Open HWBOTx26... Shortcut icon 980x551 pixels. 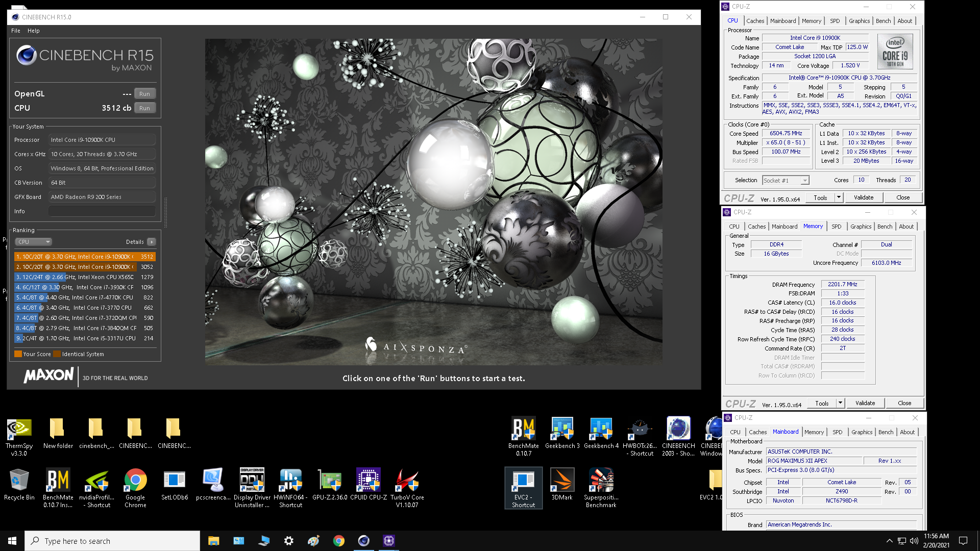point(640,436)
